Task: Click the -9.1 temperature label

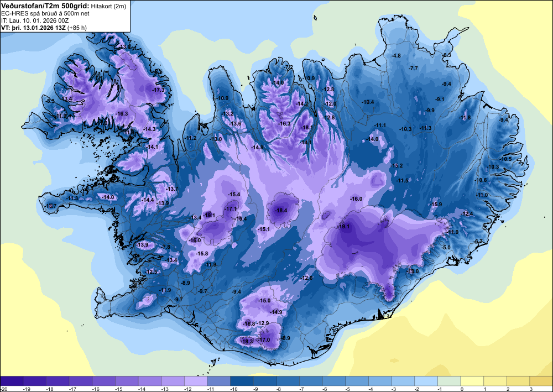Action: click(440, 100)
